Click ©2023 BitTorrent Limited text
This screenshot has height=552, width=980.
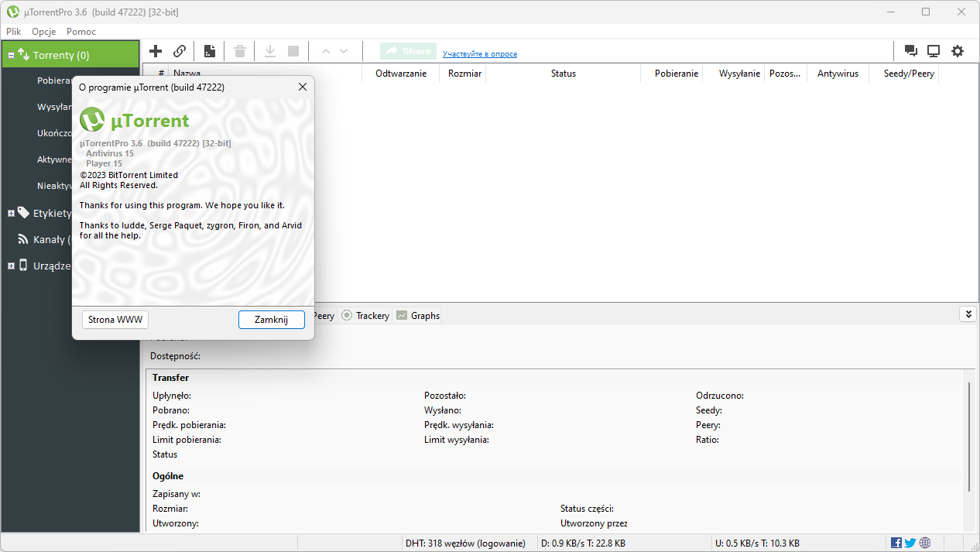(x=128, y=175)
